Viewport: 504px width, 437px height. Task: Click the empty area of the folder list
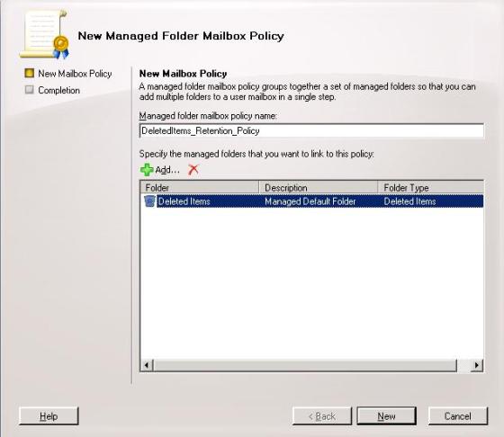coord(311,282)
